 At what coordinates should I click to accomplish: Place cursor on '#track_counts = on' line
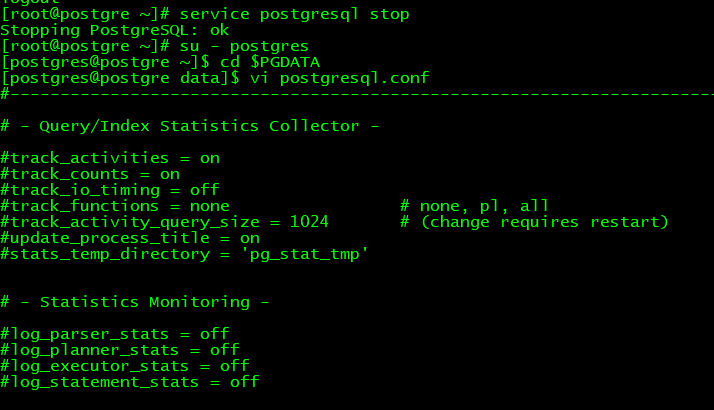90,174
